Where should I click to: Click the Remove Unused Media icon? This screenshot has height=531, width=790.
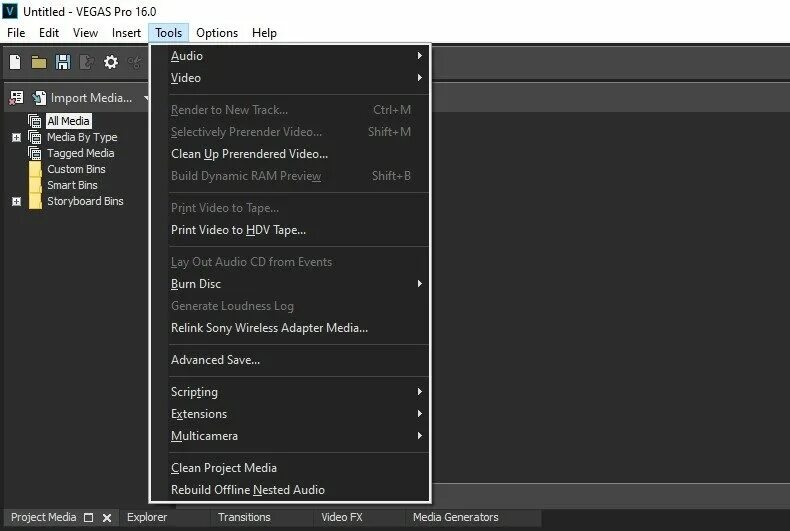pos(16,98)
